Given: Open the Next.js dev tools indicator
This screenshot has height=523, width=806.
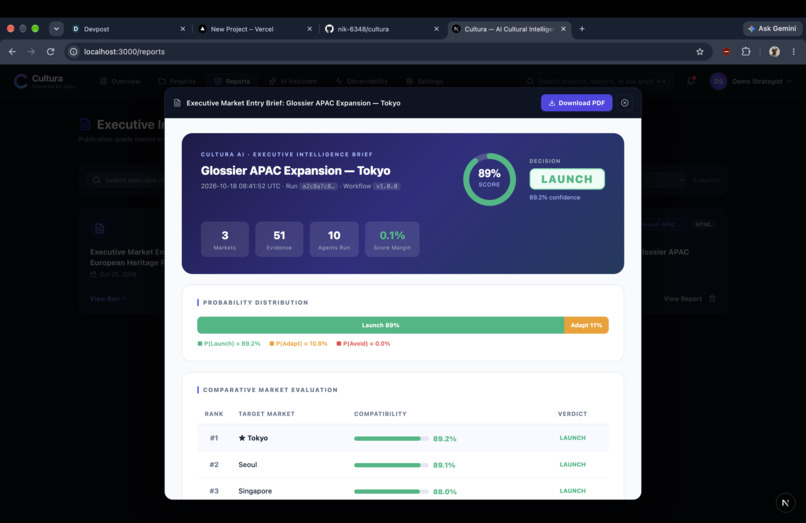Looking at the screenshot, I should click(785, 503).
